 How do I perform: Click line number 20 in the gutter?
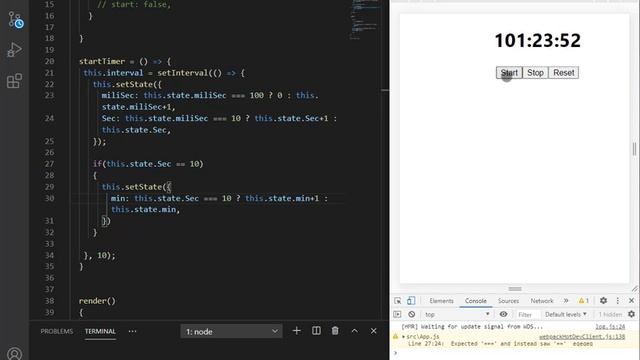[x=49, y=61]
